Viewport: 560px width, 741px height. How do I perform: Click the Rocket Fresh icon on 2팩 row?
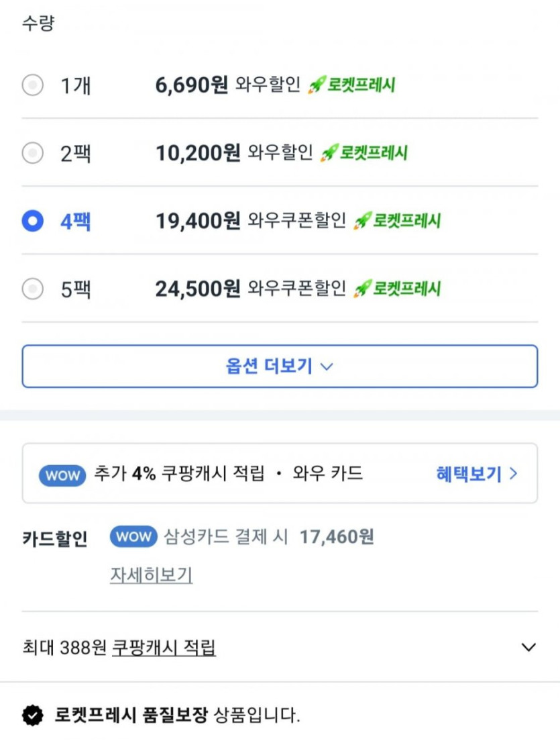pyautogui.click(x=329, y=154)
